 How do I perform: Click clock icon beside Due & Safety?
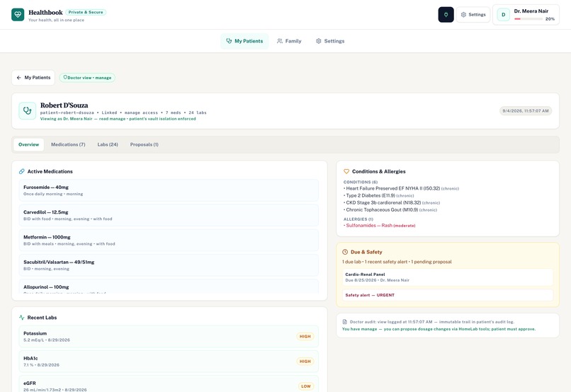click(345, 252)
